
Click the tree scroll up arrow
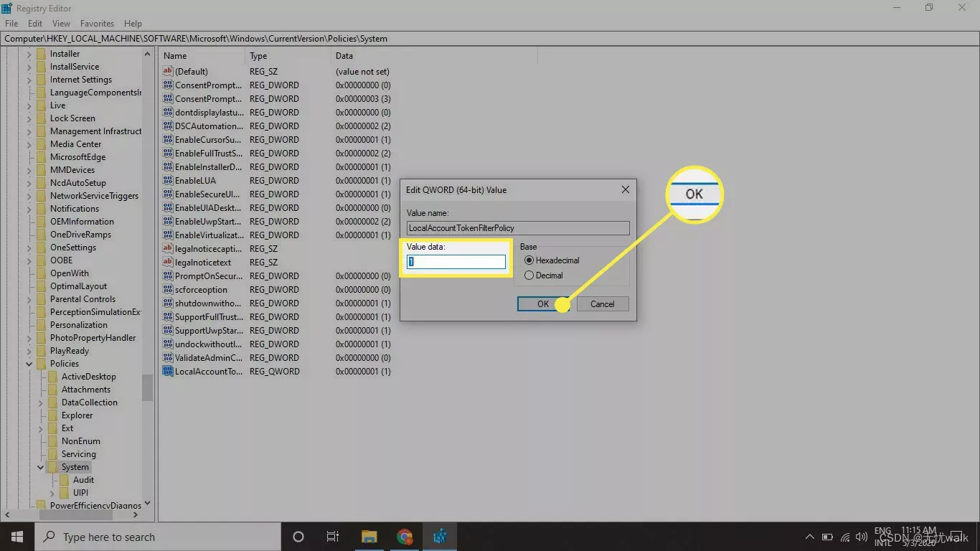click(147, 54)
